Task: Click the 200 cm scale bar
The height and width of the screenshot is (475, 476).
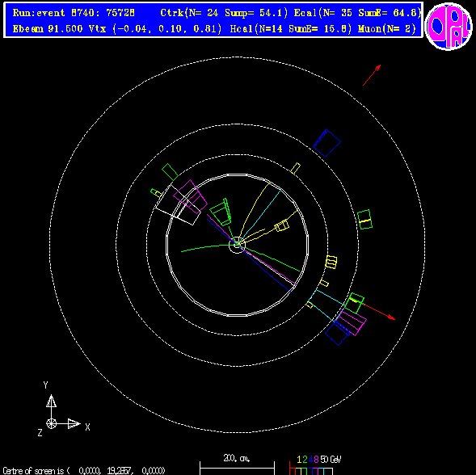Action: 237,468
